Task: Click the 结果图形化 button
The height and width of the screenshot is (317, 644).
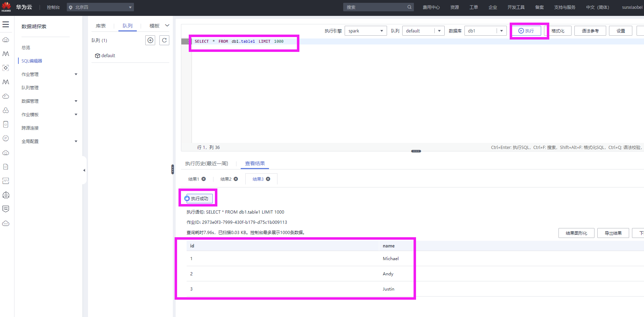Action: 576,233
